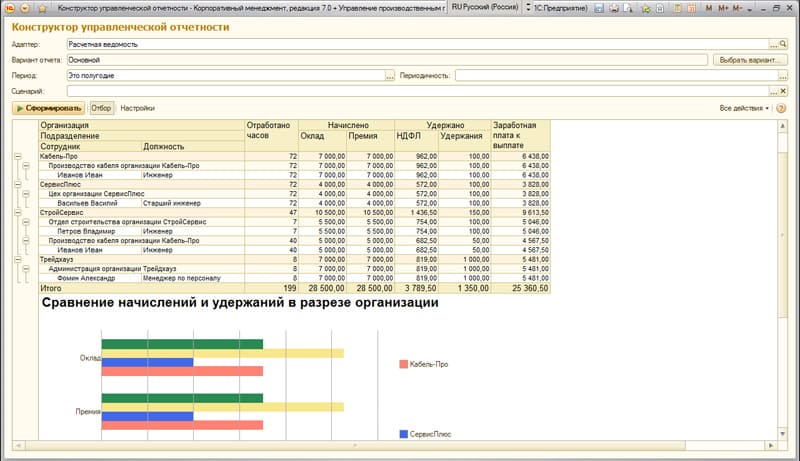Click into the Вариант отчета field
Viewport: 800px width, 461px height.
point(387,60)
